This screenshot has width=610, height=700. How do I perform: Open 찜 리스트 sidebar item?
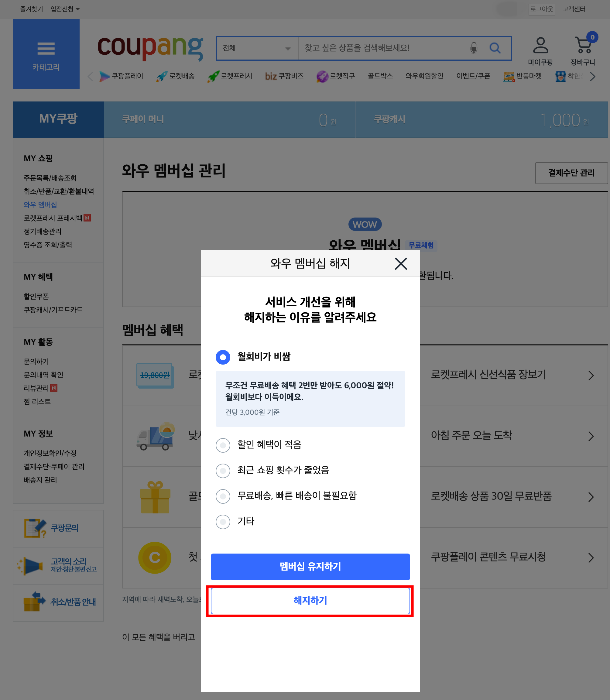pos(37,402)
